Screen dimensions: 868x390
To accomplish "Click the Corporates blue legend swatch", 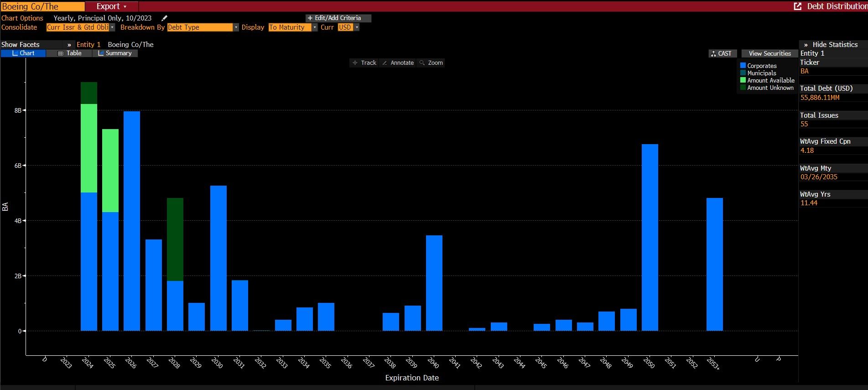I will (743, 66).
